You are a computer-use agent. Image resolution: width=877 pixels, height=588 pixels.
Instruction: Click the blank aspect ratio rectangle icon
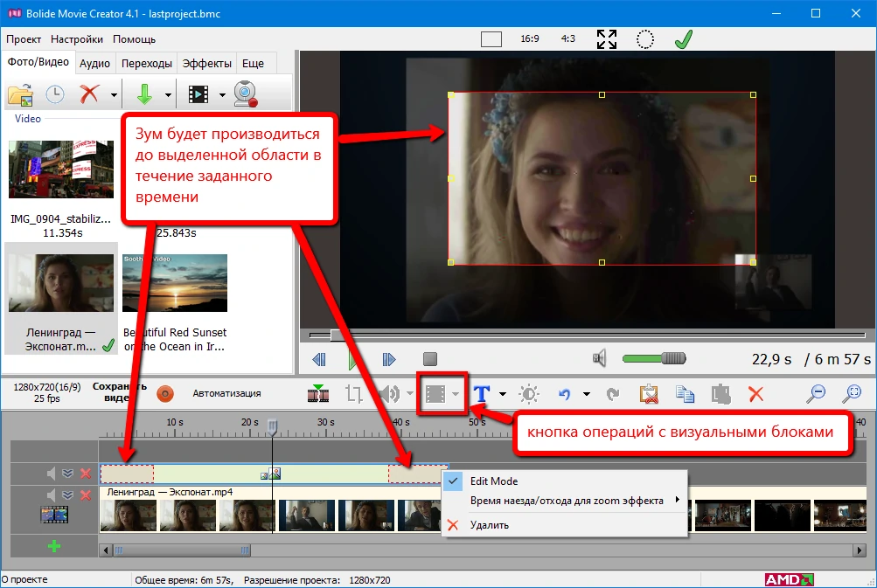pos(491,39)
